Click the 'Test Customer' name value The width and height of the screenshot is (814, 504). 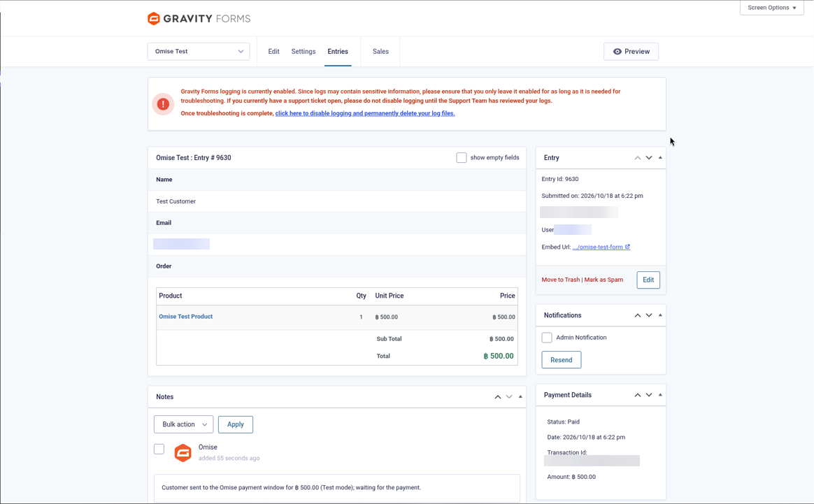click(176, 201)
